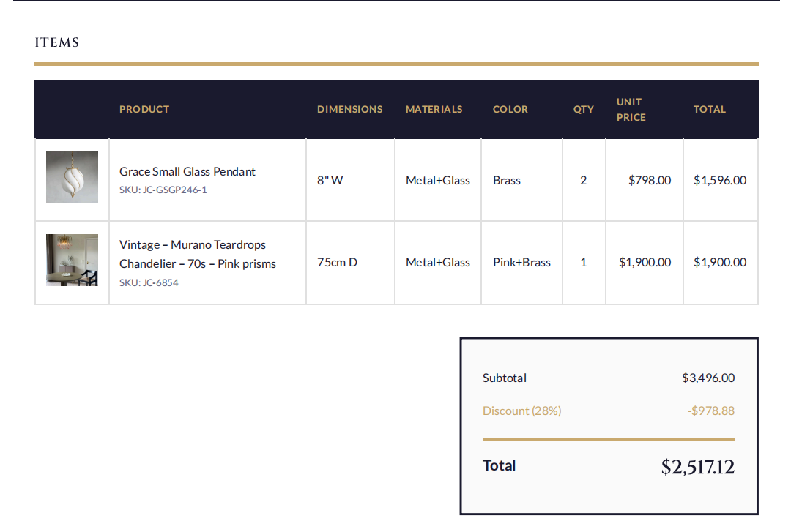791x532 pixels.
Task: Click the UNIT PRICE column header
Action: pos(631,110)
